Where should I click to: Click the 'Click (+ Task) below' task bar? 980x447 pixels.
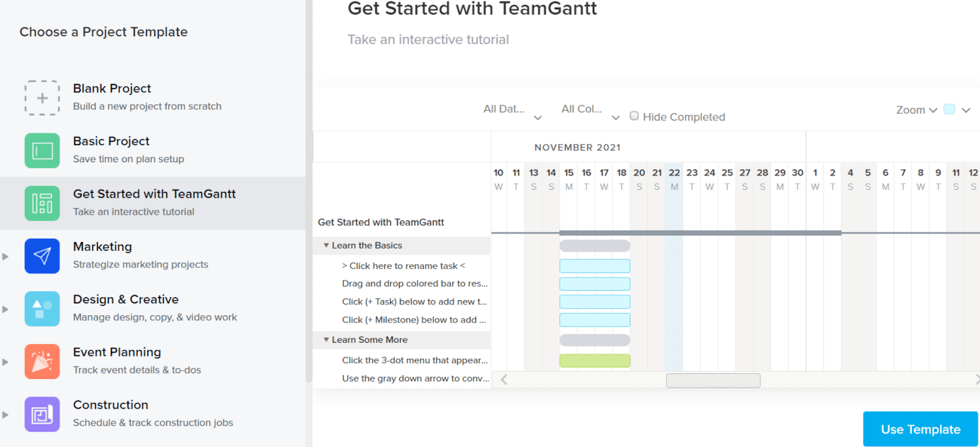595,302
